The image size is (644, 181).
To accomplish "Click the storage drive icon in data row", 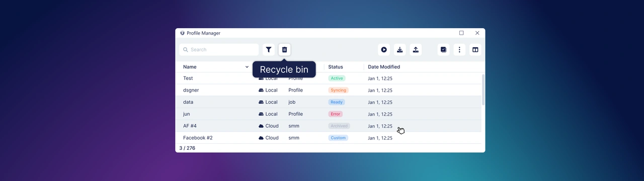I will pyautogui.click(x=261, y=102).
